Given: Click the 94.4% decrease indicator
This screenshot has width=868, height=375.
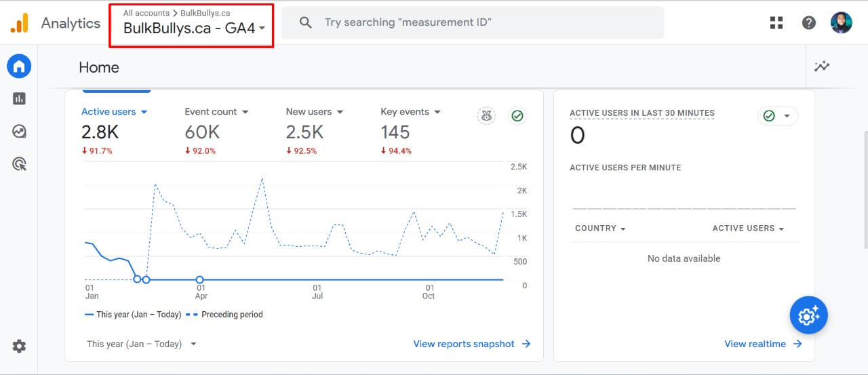Looking at the screenshot, I should tap(396, 151).
